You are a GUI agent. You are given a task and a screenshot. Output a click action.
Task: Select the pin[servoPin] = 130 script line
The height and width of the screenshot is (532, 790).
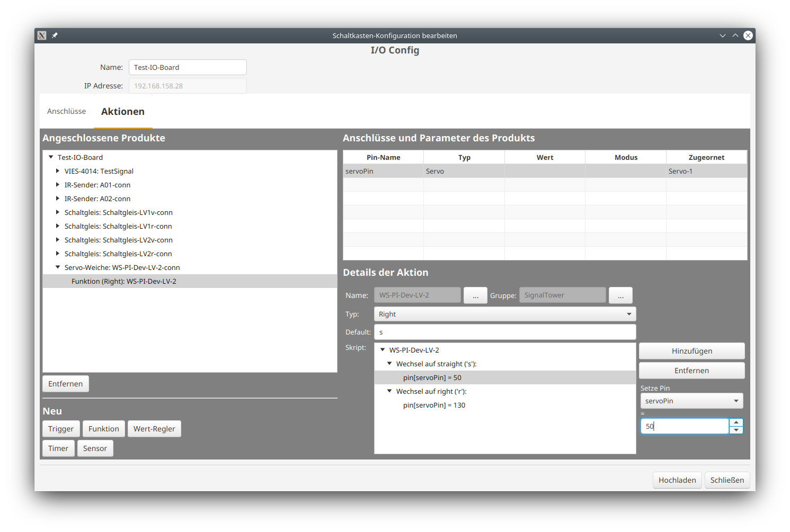[434, 405]
